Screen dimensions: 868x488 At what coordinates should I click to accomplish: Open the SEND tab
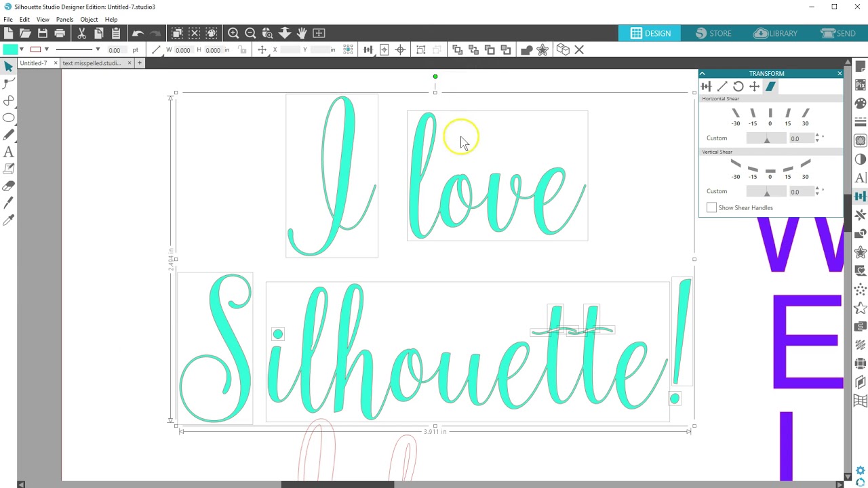click(838, 33)
